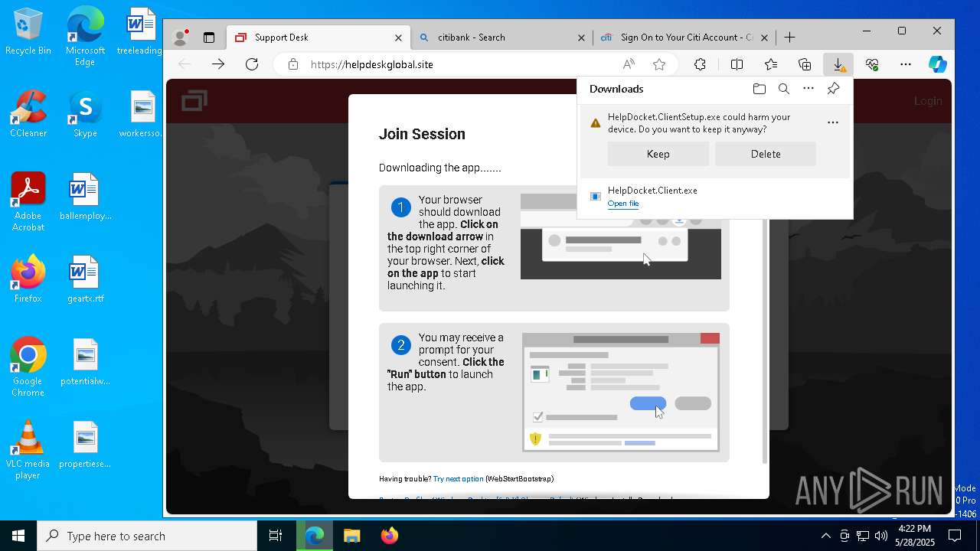Switch to the citibank - Search tab
Viewport: 980px width, 551px height.
pyautogui.click(x=501, y=37)
